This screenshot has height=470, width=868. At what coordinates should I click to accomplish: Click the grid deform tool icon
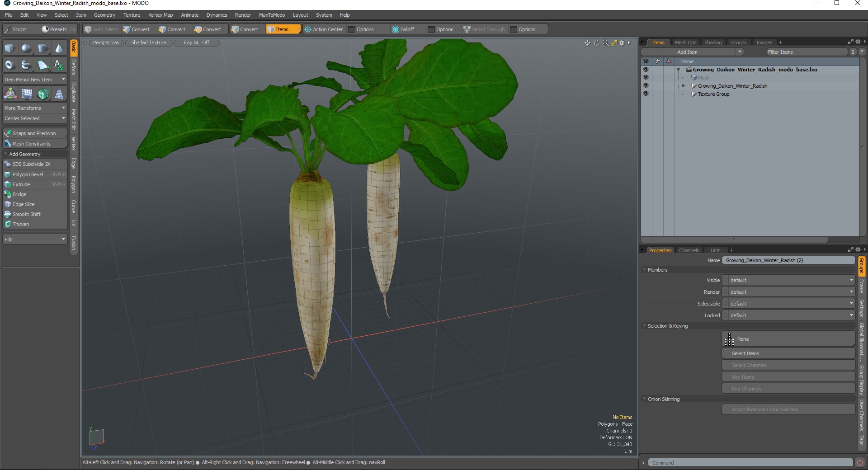tap(27, 94)
